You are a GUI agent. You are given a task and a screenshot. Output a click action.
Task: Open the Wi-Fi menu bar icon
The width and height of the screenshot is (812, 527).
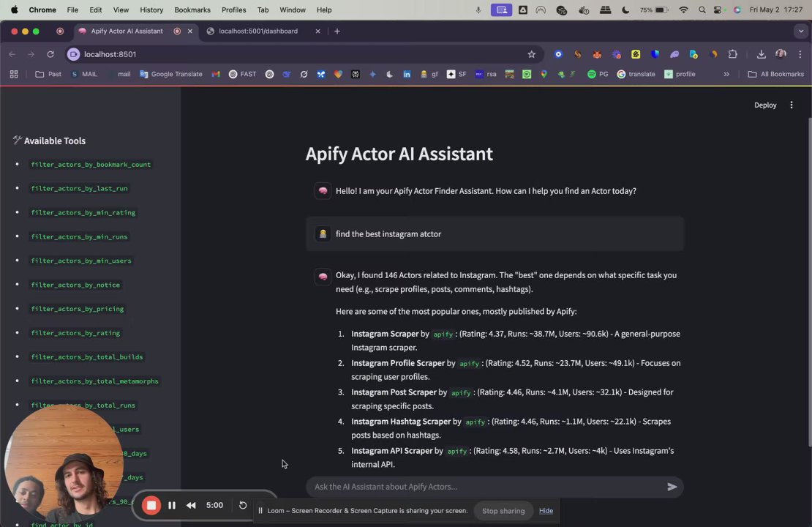[683, 10]
